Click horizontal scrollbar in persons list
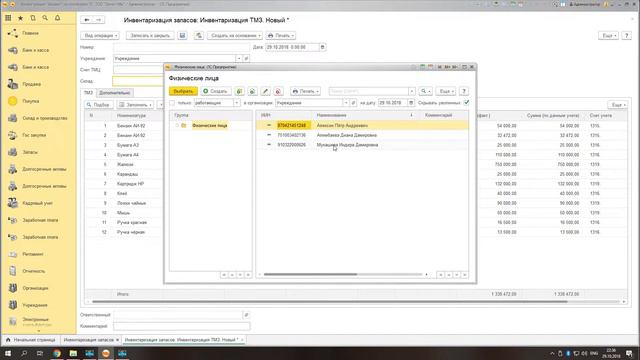The height and width of the screenshot is (360, 640). click(311, 274)
